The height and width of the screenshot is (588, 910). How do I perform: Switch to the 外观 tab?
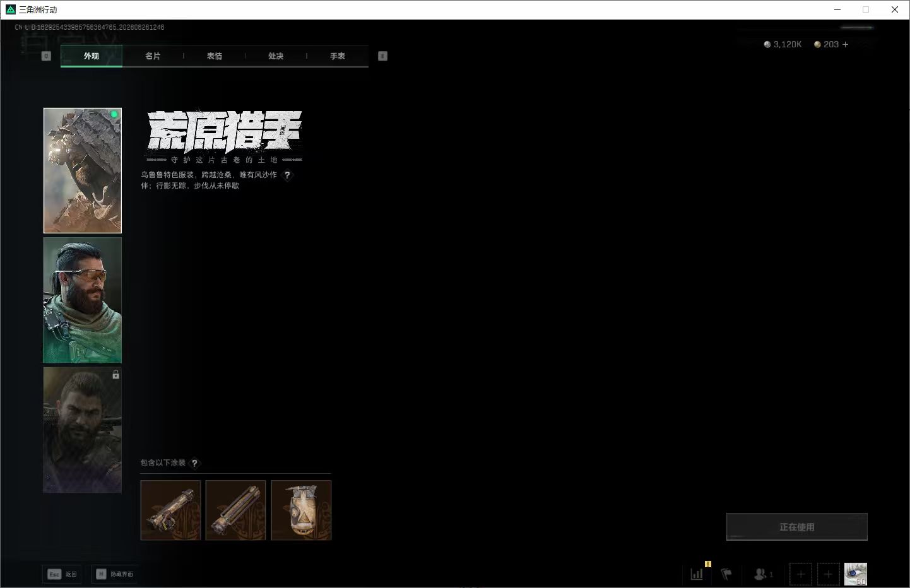92,56
